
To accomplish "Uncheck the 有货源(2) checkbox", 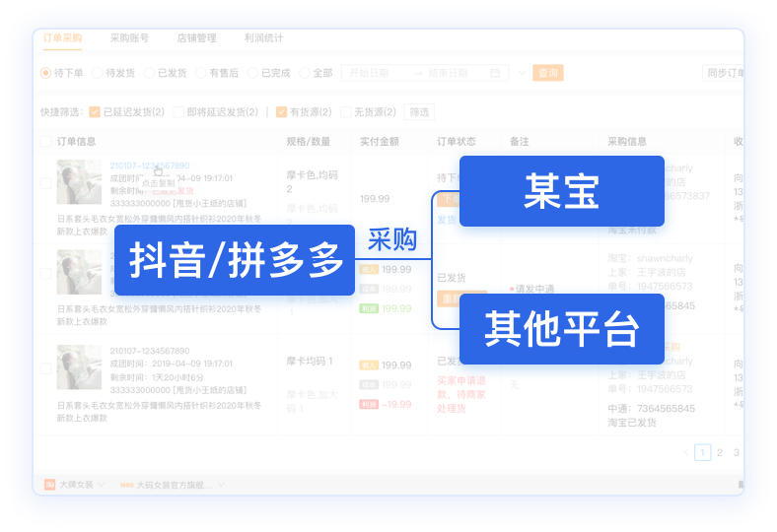I will click(281, 112).
